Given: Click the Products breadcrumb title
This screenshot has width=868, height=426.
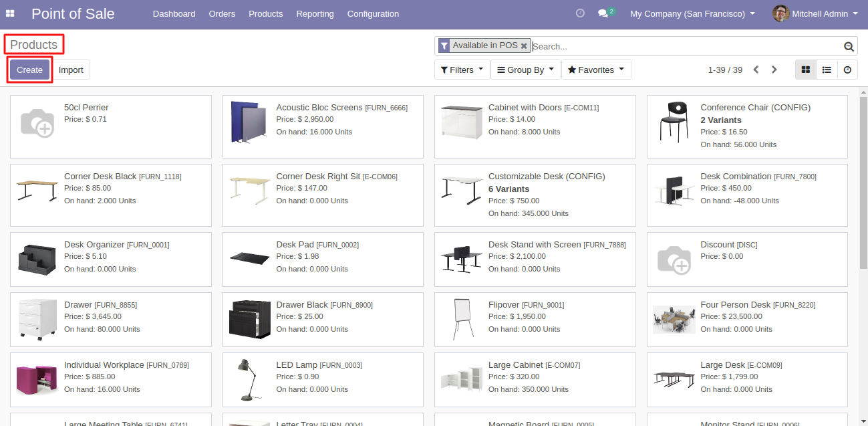Looking at the screenshot, I should (34, 45).
